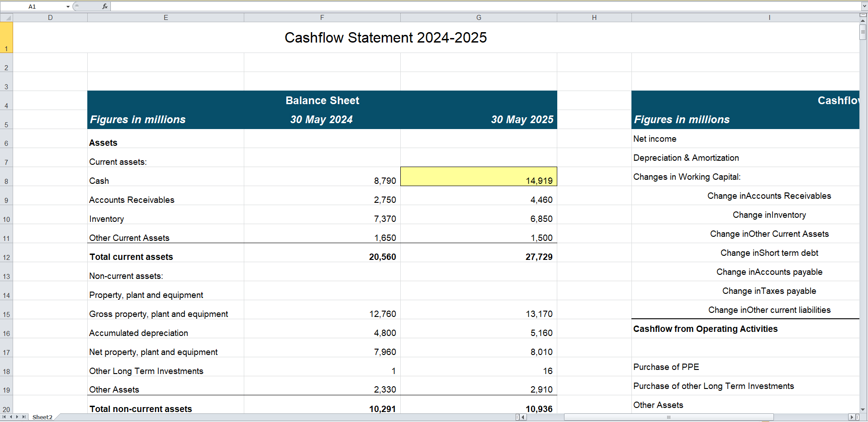Select the Purchase of PPE cell
Screen dimensions: 868x422
[x=745, y=367]
